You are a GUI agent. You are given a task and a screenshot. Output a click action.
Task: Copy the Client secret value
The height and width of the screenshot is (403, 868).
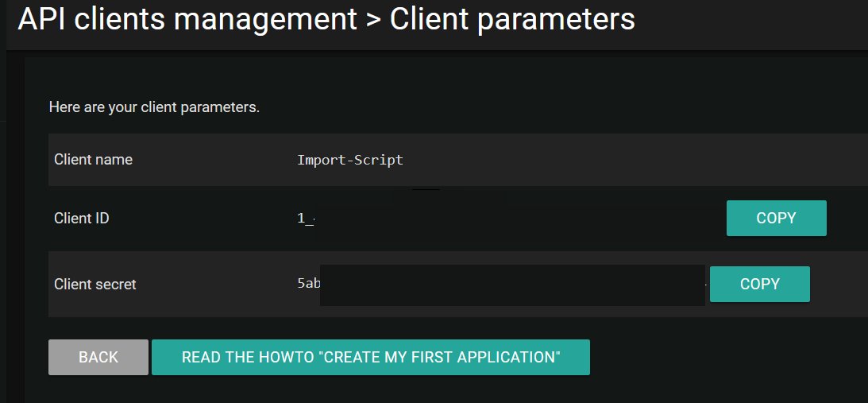click(x=759, y=284)
